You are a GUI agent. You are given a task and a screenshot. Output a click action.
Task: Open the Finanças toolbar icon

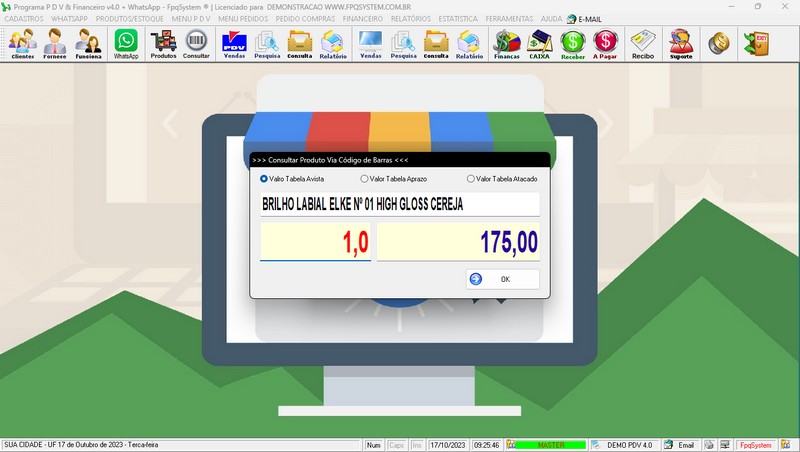(507, 44)
